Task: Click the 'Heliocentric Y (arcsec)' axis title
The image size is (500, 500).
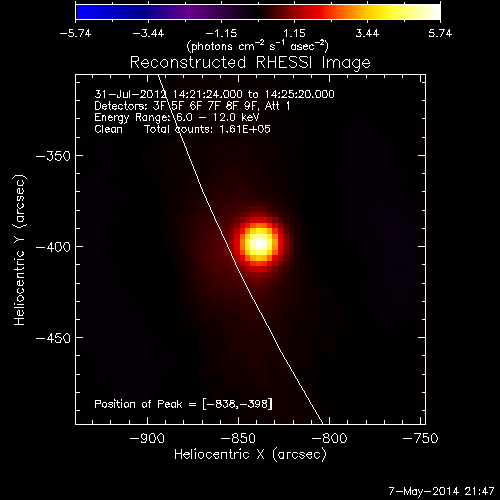Action: pos(20,250)
